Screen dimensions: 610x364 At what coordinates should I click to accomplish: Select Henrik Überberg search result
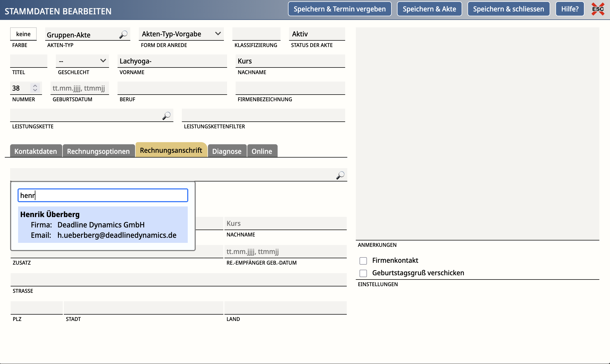point(103,225)
